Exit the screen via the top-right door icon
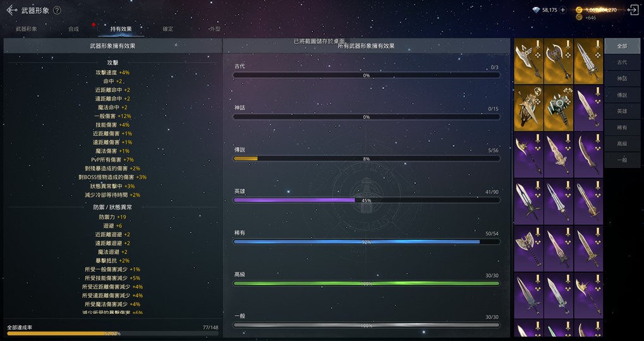Screen dimensions: 644x341 coord(633,10)
